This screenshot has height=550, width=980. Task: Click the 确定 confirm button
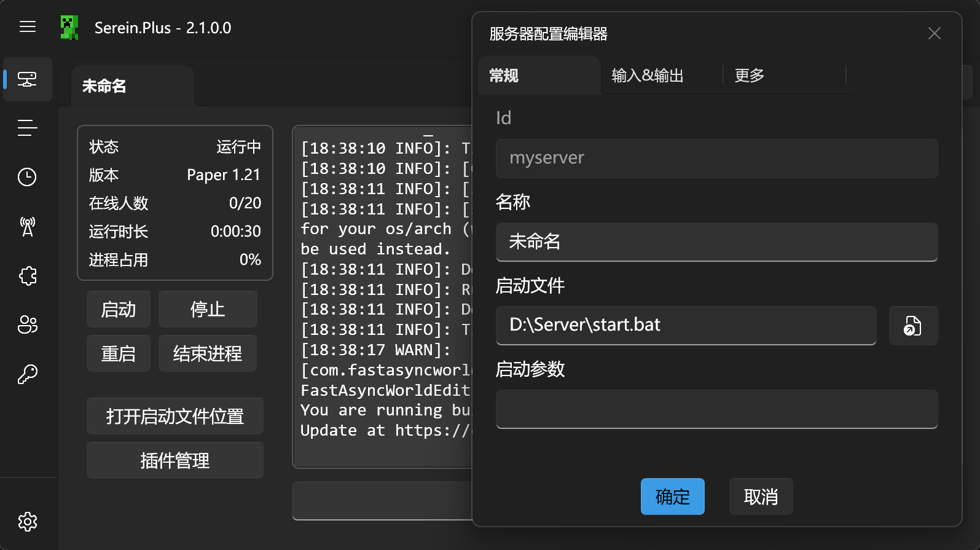673,497
